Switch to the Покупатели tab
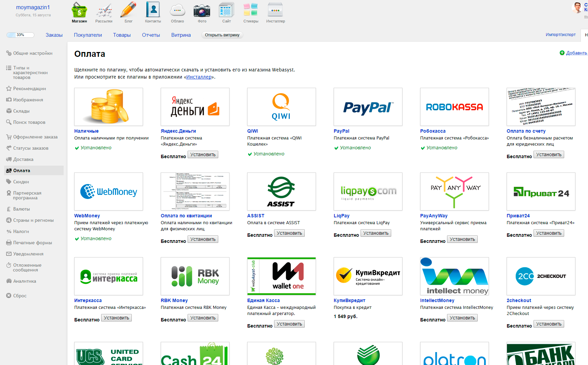588x365 pixels. pos(88,35)
